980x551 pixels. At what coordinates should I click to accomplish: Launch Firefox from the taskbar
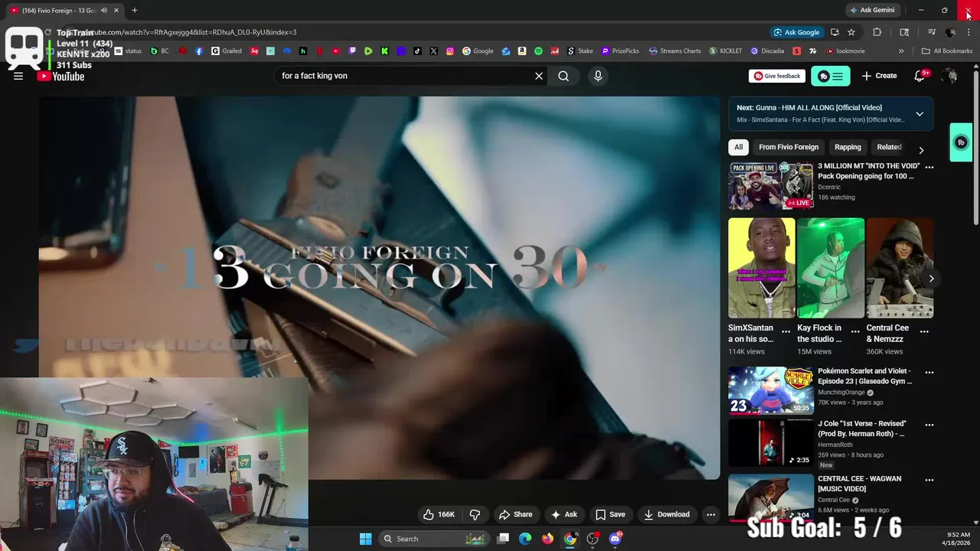click(x=547, y=539)
